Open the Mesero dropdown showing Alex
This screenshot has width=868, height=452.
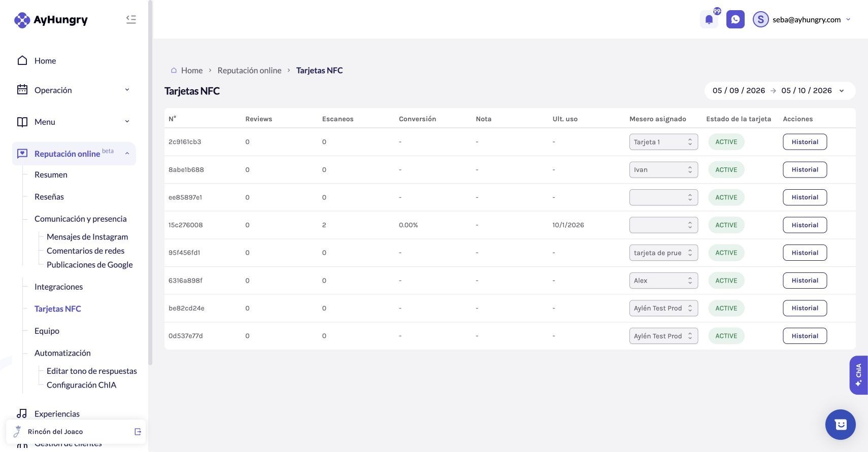pyautogui.click(x=663, y=281)
